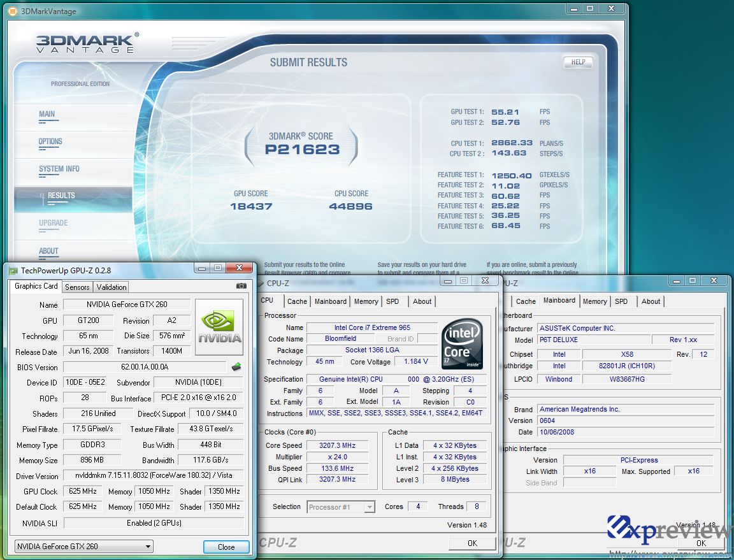Click the GPU Test 1 result 55.21

(505, 112)
